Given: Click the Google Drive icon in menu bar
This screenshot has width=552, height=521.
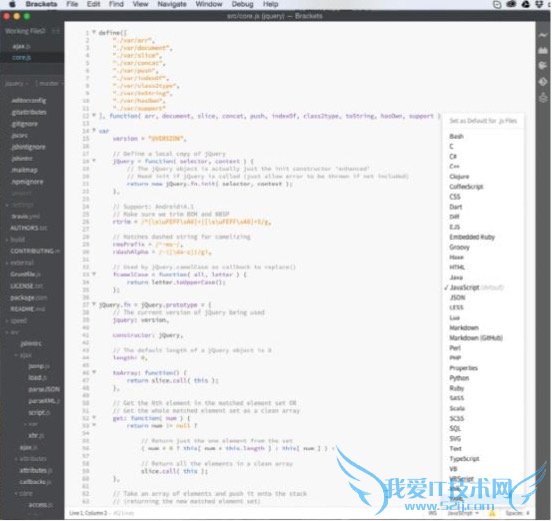Looking at the screenshot, I should [526, 4].
